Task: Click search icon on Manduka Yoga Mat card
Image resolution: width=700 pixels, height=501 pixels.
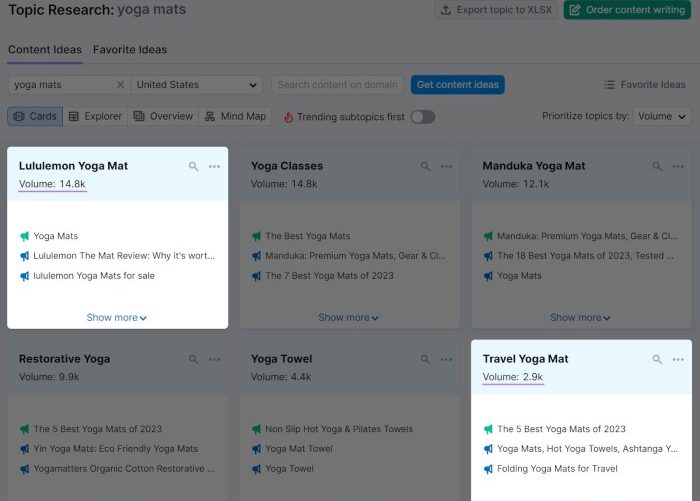Action: [x=657, y=167]
